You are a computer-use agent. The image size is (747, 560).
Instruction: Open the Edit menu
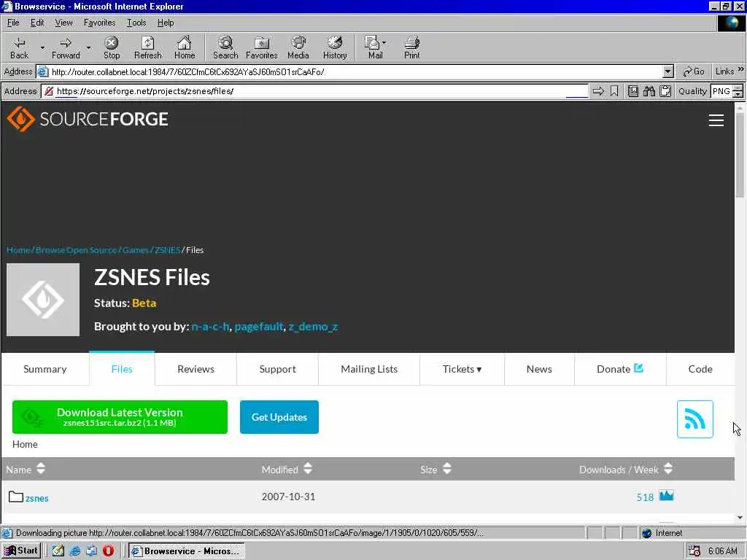coord(37,23)
